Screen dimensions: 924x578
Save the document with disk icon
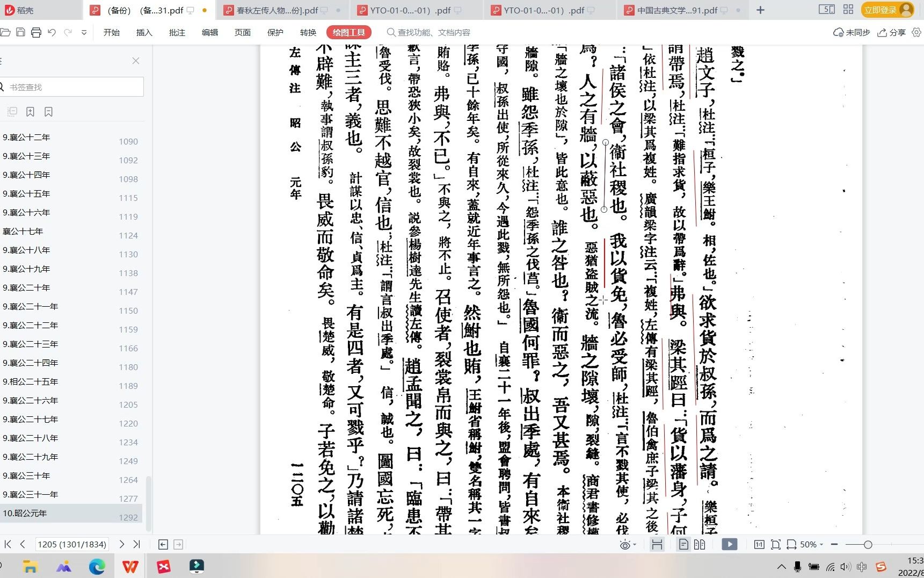click(20, 33)
